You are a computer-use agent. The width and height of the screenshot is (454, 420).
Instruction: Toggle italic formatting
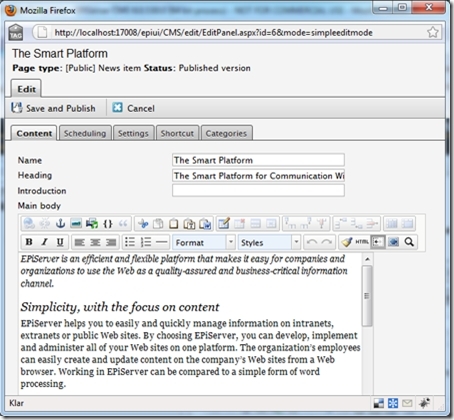45,242
